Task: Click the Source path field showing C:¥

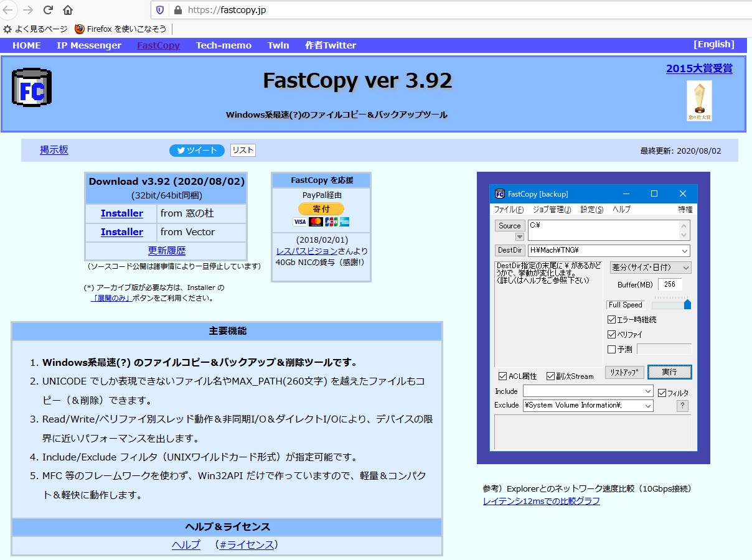Action: pyautogui.click(x=609, y=230)
